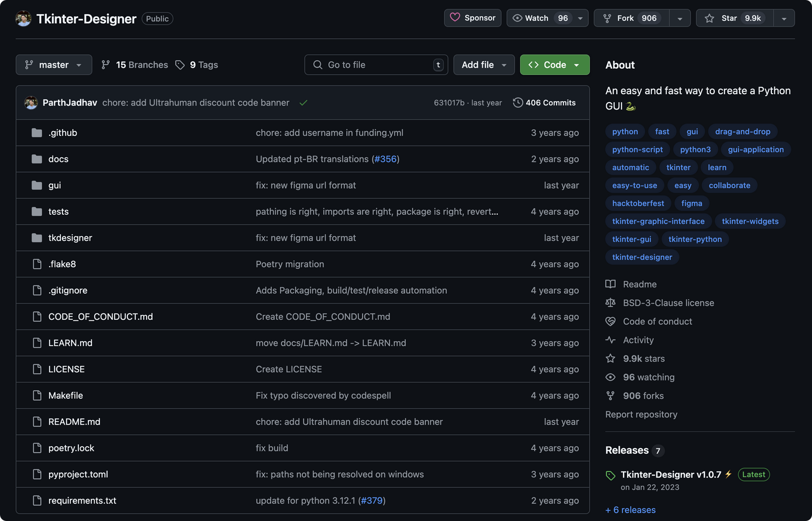The image size is (812, 521).
Task: View the 15 Branches list
Action: [x=135, y=65]
